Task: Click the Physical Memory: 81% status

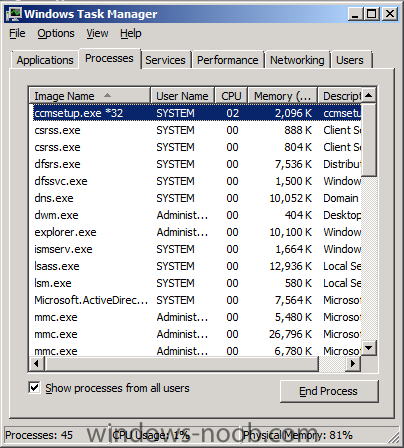Action: coord(298,435)
